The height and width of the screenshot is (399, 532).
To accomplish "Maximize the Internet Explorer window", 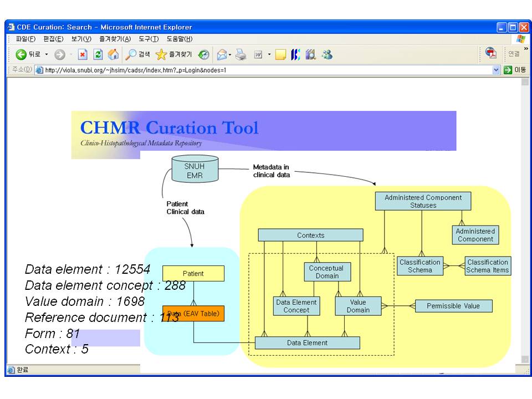I will point(513,27).
